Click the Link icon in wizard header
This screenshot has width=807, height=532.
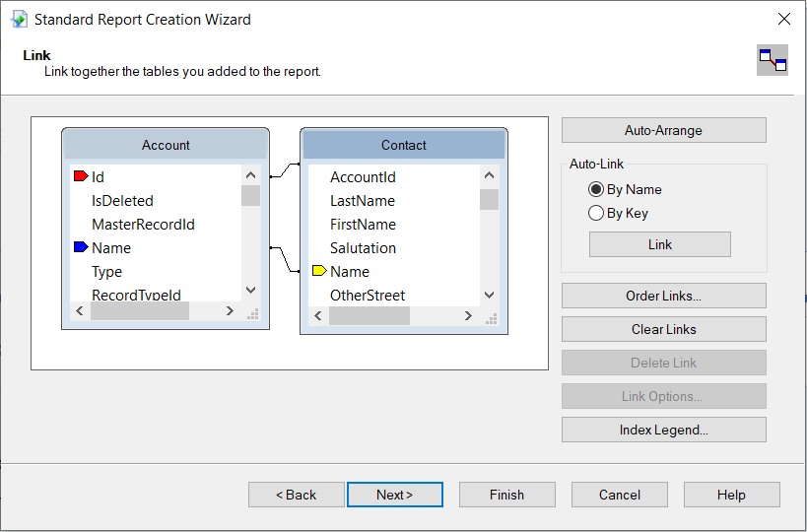point(772,61)
